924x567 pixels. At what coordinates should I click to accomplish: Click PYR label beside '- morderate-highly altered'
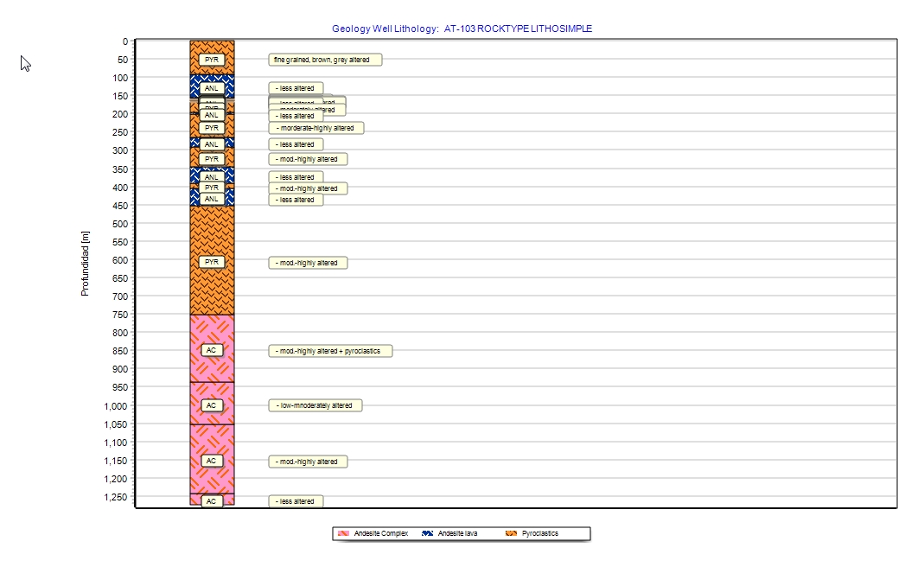212,128
